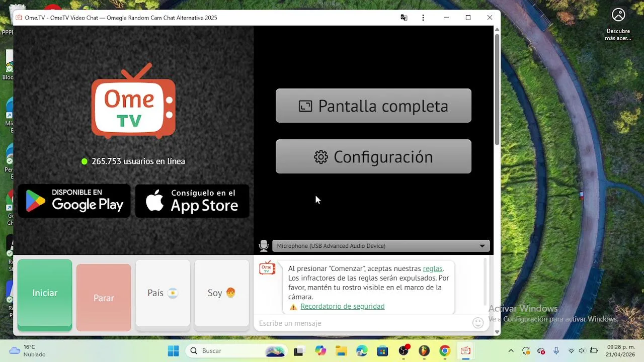
Task: Click the person emoji on Soy
Action: coord(231,293)
